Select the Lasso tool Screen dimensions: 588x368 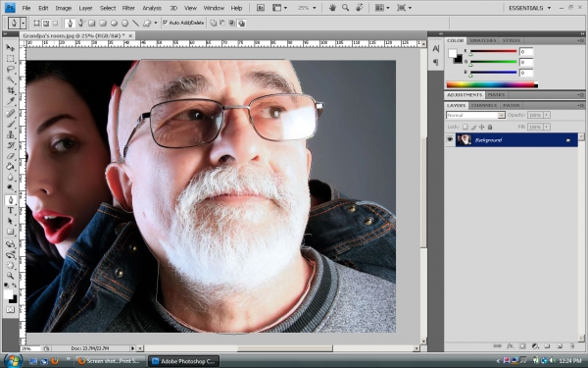tap(10, 69)
